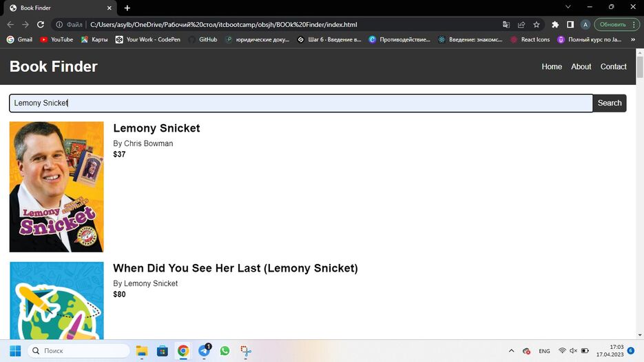Open the Windows Start menu
This screenshot has height=362, width=644.
(15, 351)
